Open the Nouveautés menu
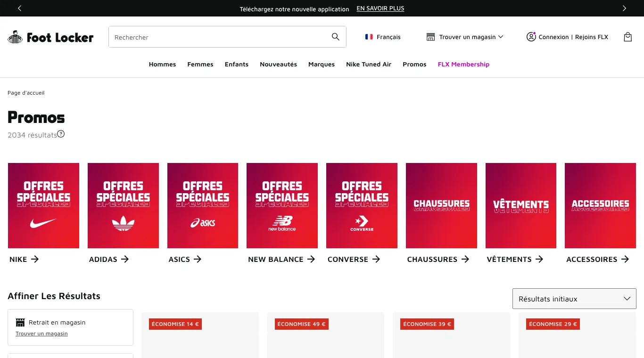Image resolution: width=644 pixels, height=358 pixels. [x=278, y=64]
